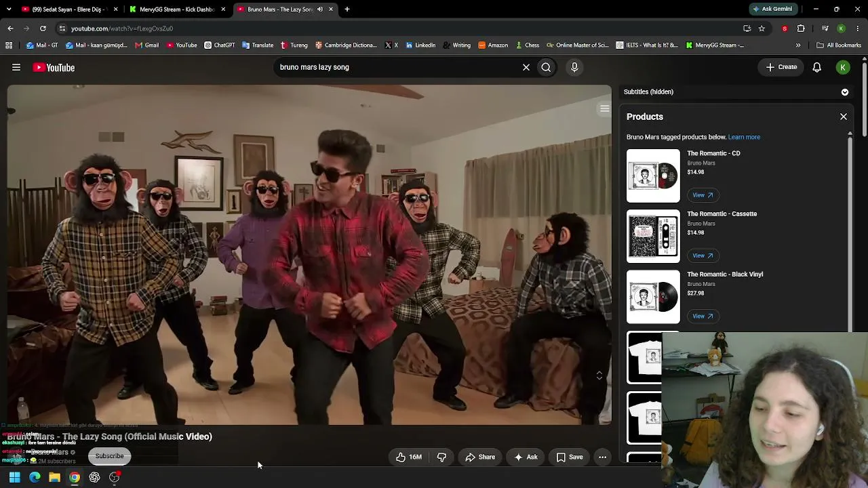868x488 pixels.
Task: Open a new browser tab
Action: 347,9
